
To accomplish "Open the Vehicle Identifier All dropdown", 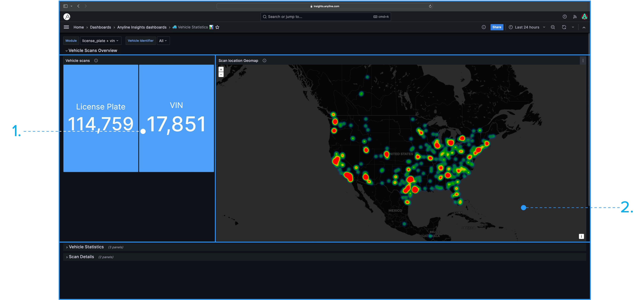I will [x=163, y=41].
